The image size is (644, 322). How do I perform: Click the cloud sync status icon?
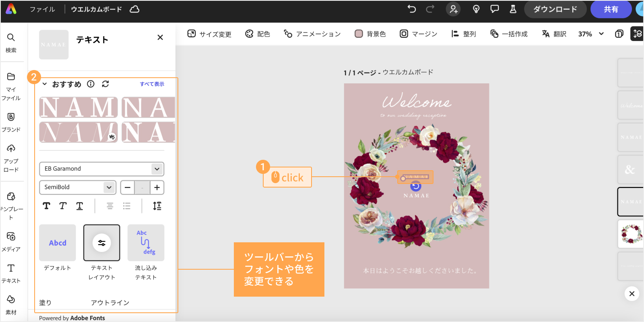coord(134,9)
